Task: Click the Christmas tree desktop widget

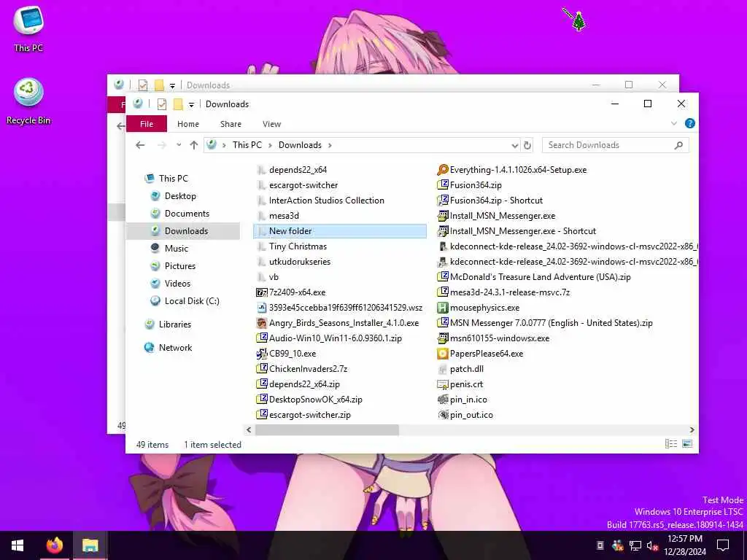Action: (578, 21)
